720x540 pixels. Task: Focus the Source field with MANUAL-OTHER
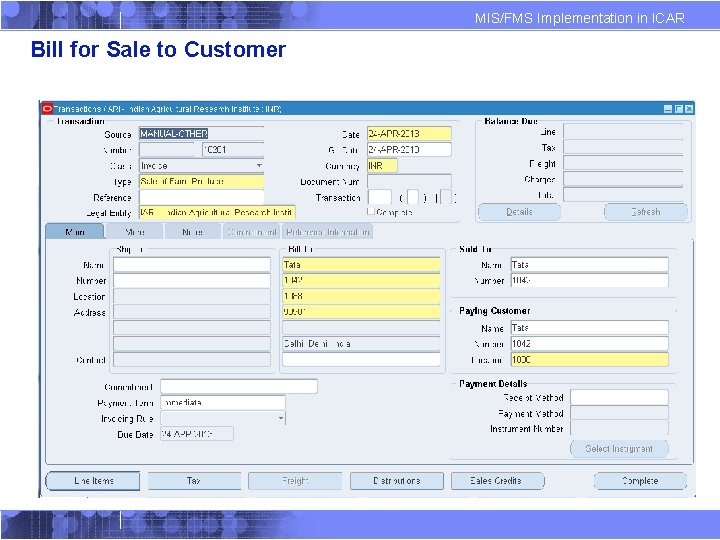201,134
